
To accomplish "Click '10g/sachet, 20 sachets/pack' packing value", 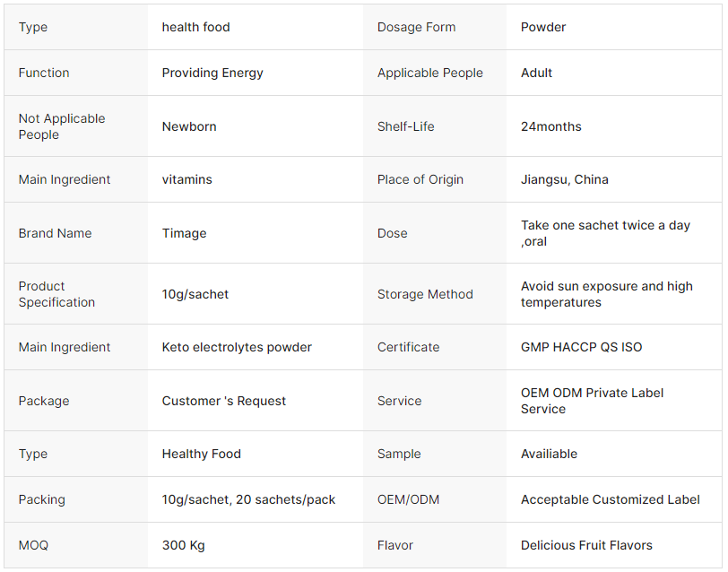I will coord(248,499).
